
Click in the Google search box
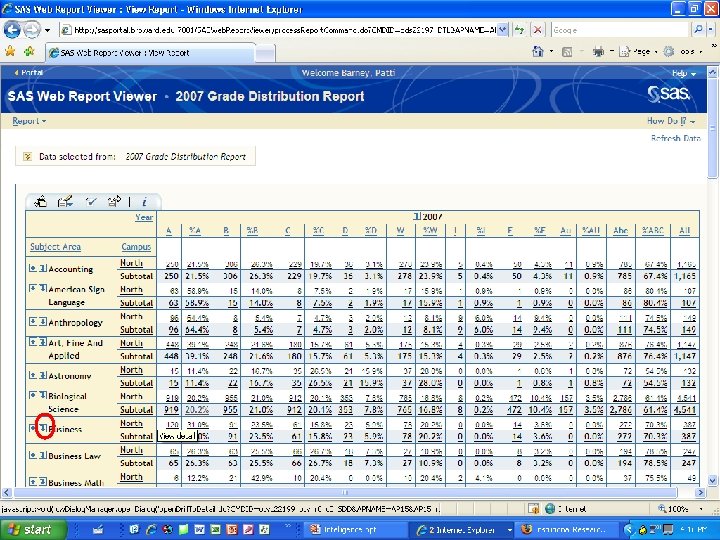(x=620, y=30)
